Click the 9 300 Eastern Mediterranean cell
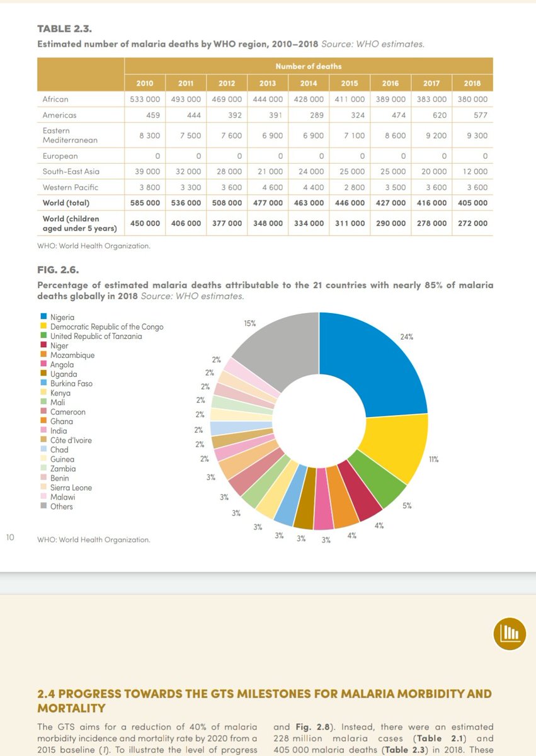This screenshot has width=536, height=756. [477, 135]
